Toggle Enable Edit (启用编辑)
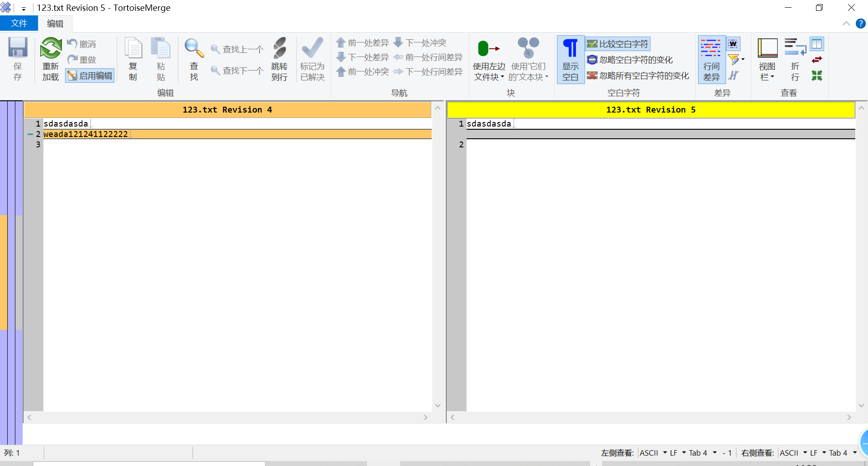The image size is (868, 466). [x=90, y=75]
